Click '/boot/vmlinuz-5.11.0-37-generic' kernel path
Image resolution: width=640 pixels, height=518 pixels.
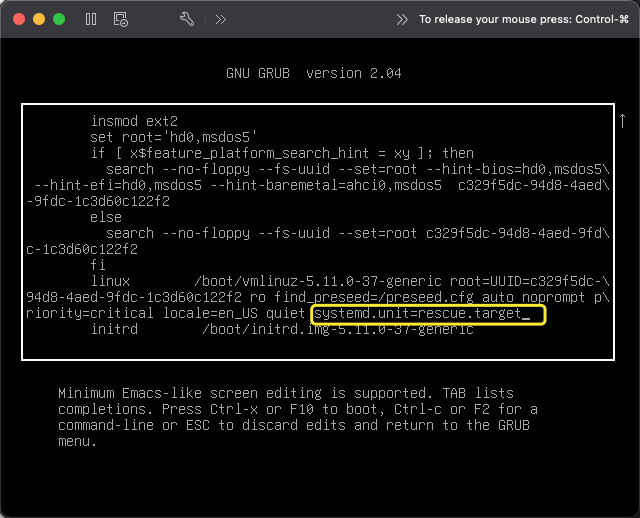coord(318,281)
